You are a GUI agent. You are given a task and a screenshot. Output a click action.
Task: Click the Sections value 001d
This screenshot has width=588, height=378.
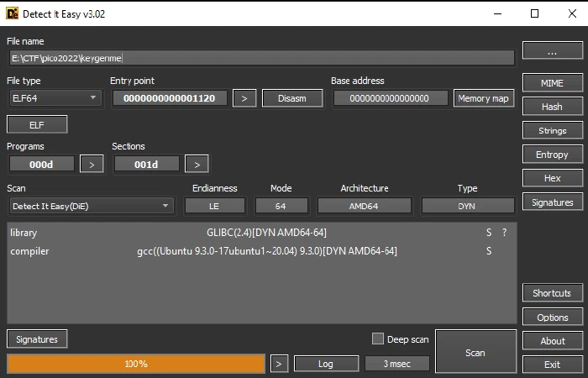coord(147,165)
